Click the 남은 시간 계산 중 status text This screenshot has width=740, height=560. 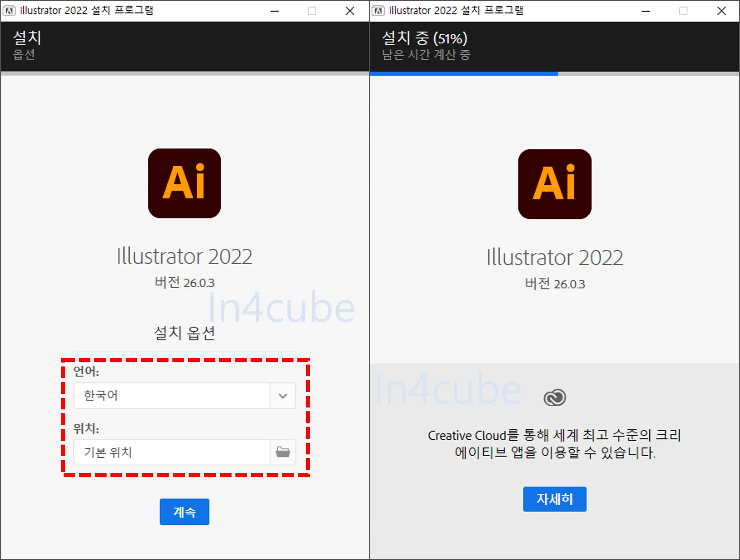click(426, 55)
